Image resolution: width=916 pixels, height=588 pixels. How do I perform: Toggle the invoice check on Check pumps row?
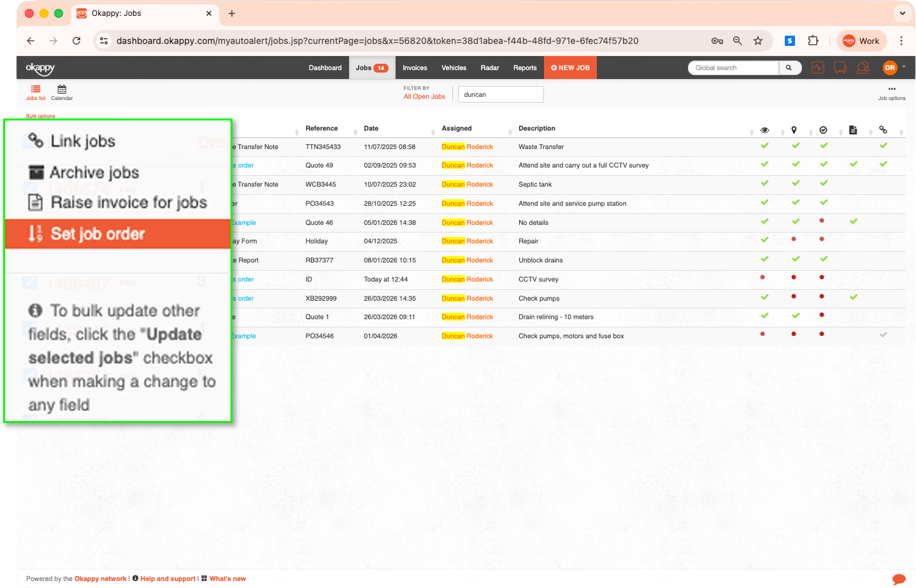[x=854, y=297]
